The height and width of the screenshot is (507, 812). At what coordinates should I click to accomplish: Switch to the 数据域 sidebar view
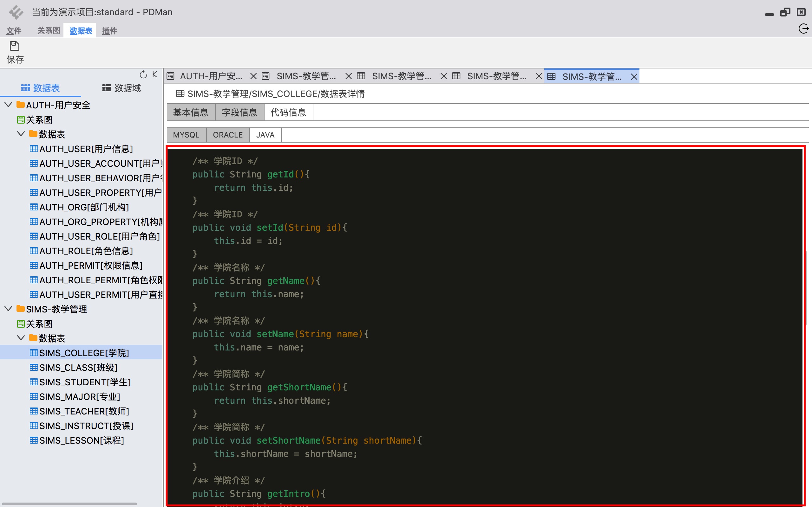click(121, 88)
